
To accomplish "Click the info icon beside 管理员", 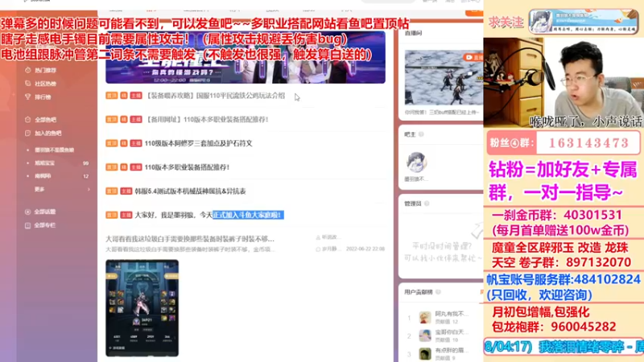I will click(x=427, y=204).
